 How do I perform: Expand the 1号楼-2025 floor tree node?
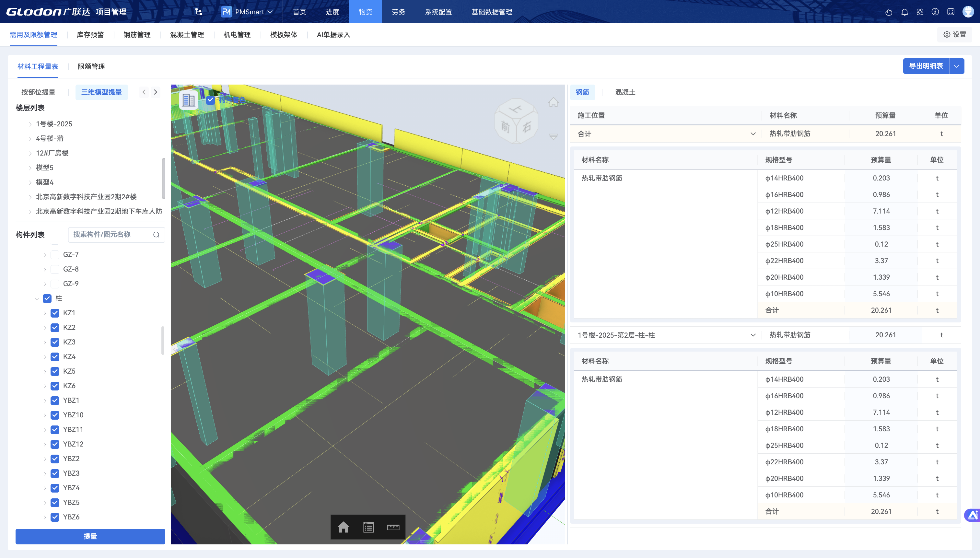30,124
